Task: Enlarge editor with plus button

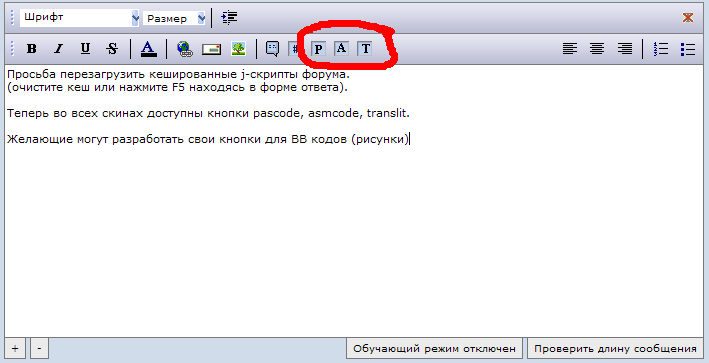Action: (x=15, y=349)
